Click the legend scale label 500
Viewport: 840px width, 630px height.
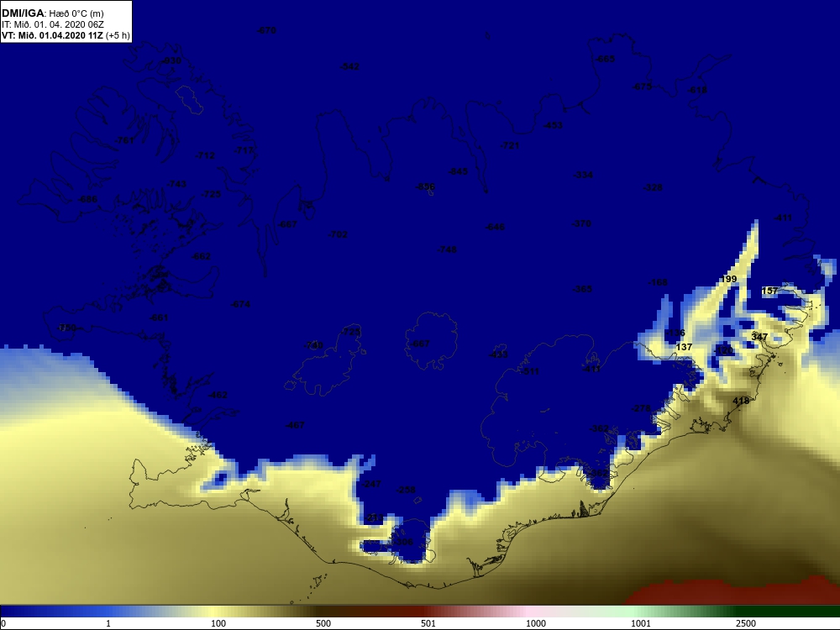323,623
